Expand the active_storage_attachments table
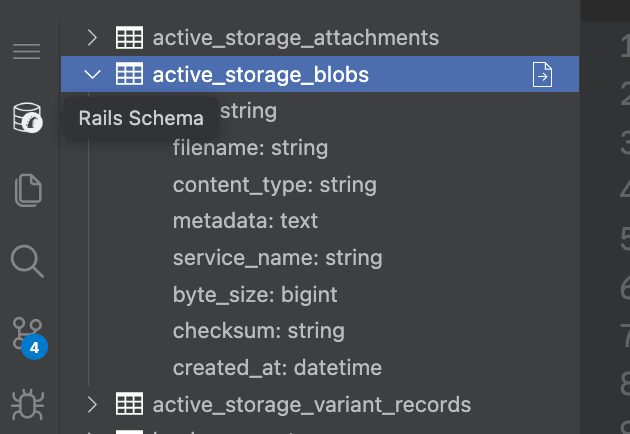The height and width of the screenshot is (434, 630). click(92, 38)
